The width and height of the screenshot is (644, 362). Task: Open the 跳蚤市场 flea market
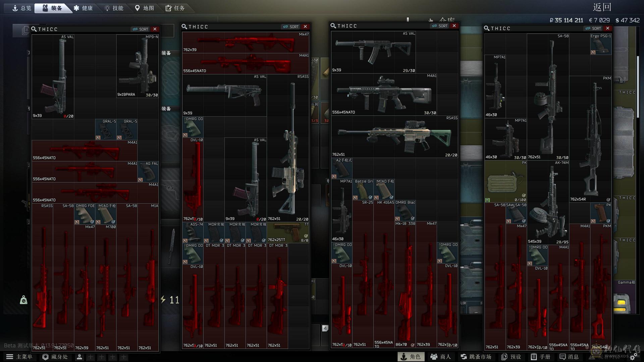click(476, 357)
